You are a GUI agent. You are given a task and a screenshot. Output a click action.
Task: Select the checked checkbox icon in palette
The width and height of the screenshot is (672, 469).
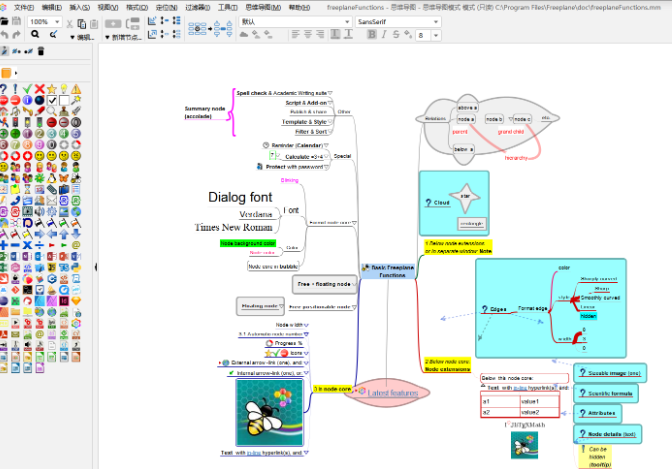[53, 101]
